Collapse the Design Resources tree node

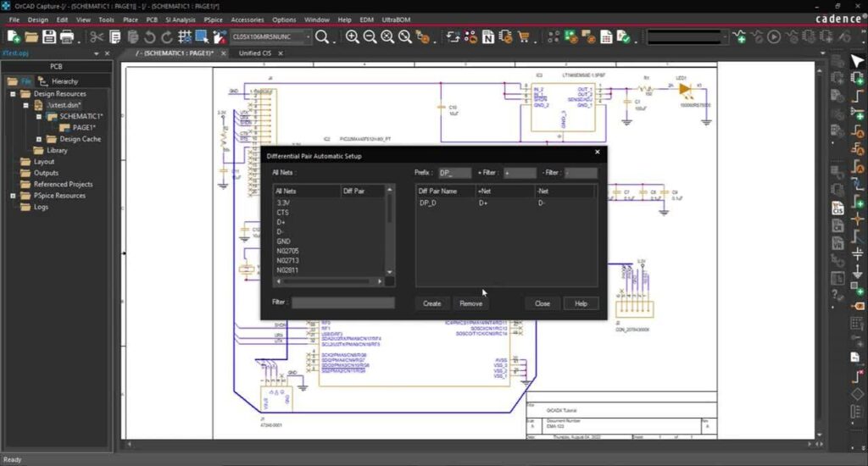[x=13, y=94]
